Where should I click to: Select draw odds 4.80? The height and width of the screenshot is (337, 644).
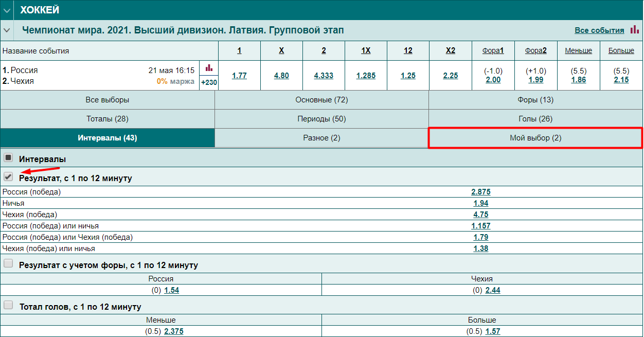(x=281, y=76)
